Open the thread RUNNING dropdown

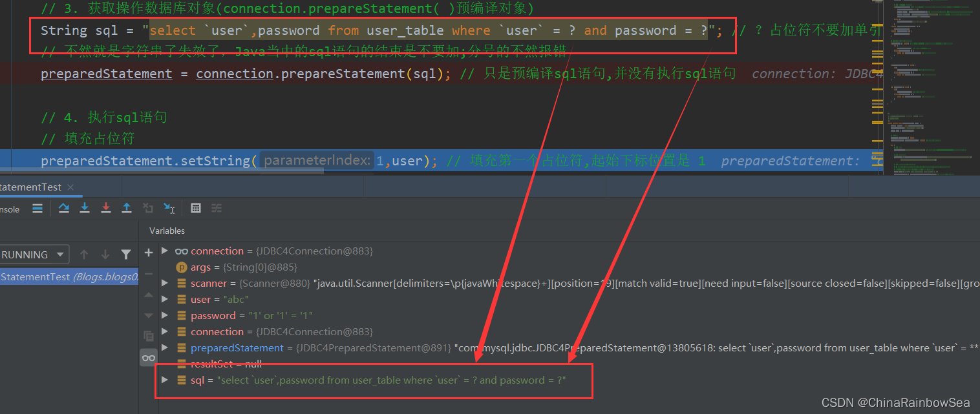pyautogui.click(x=34, y=254)
